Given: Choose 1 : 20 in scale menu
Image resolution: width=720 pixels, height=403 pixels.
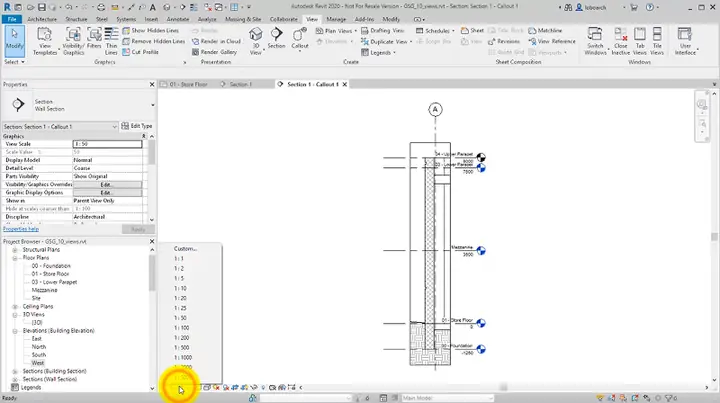Looking at the screenshot, I should tap(180, 298).
